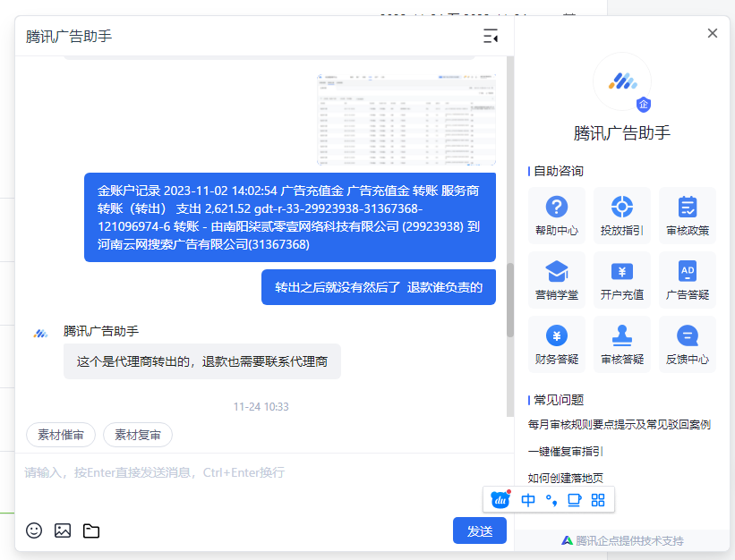Click the 这个是代理商转出的 reply message
735x560 pixels.
click(202, 361)
